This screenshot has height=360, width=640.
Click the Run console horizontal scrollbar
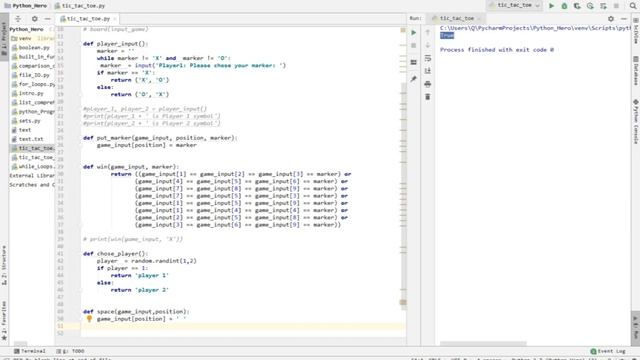483,343
